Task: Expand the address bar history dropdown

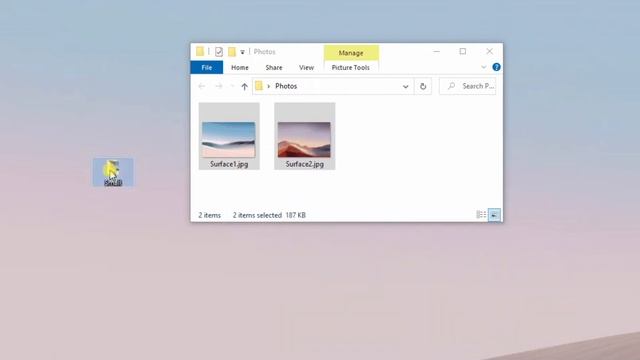Action: 405,87
